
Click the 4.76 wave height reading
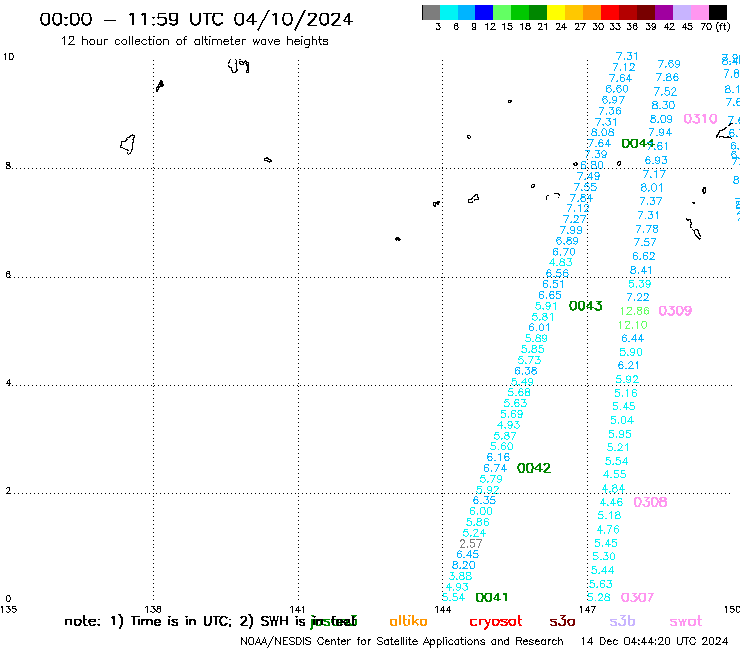(608, 530)
